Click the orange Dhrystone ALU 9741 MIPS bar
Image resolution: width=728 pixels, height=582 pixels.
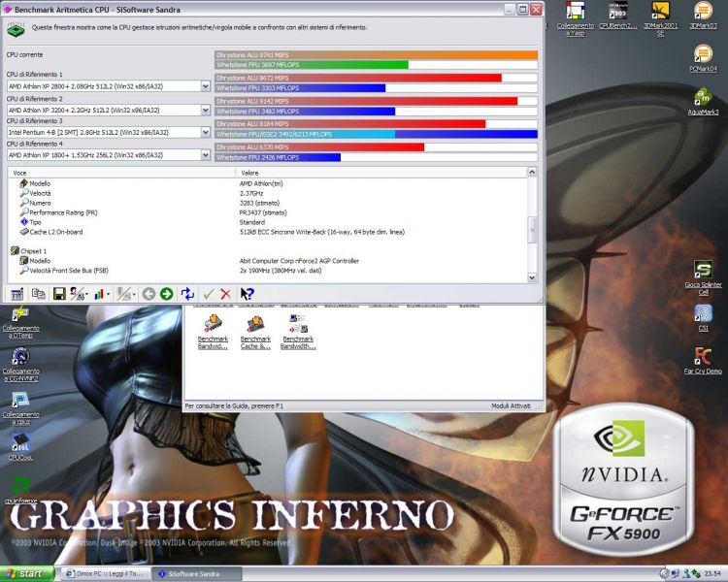pyautogui.click(x=377, y=54)
